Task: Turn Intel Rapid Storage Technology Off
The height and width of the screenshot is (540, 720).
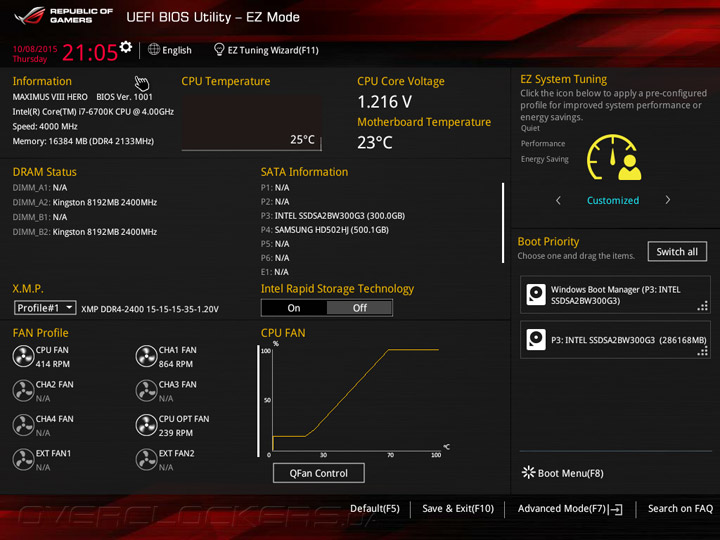Action: click(x=360, y=308)
